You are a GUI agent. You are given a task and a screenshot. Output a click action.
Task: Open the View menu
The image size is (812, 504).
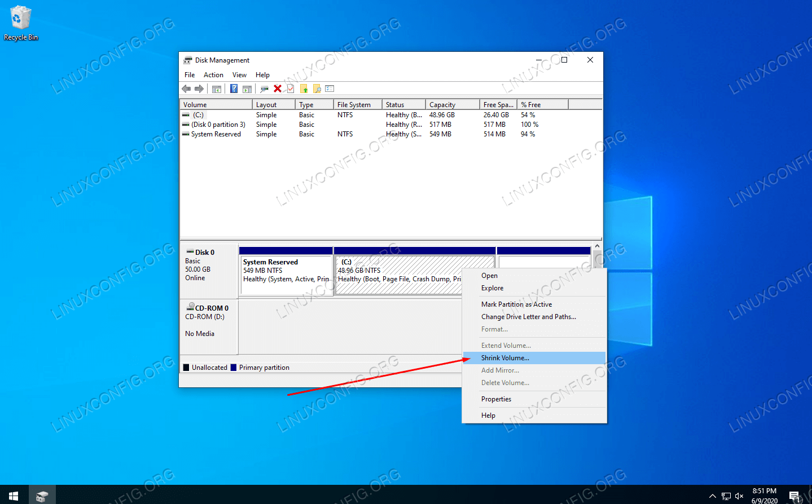coord(239,75)
